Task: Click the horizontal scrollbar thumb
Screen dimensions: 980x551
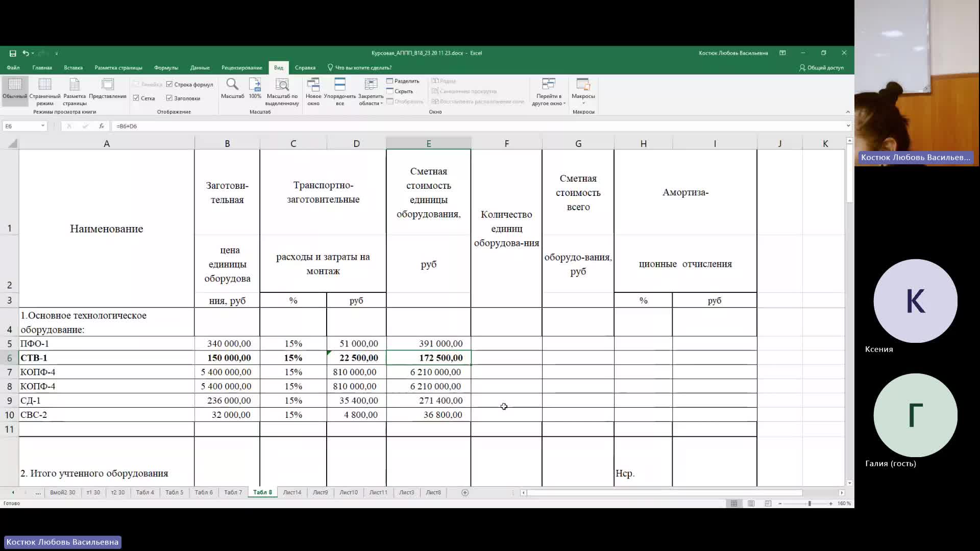Action: 665,492
